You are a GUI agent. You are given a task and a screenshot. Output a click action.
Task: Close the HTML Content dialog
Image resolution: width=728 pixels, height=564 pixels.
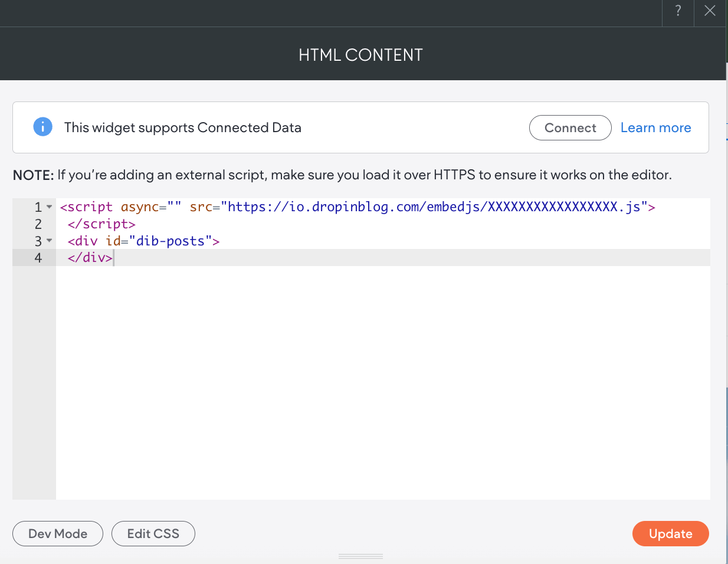pos(709,12)
